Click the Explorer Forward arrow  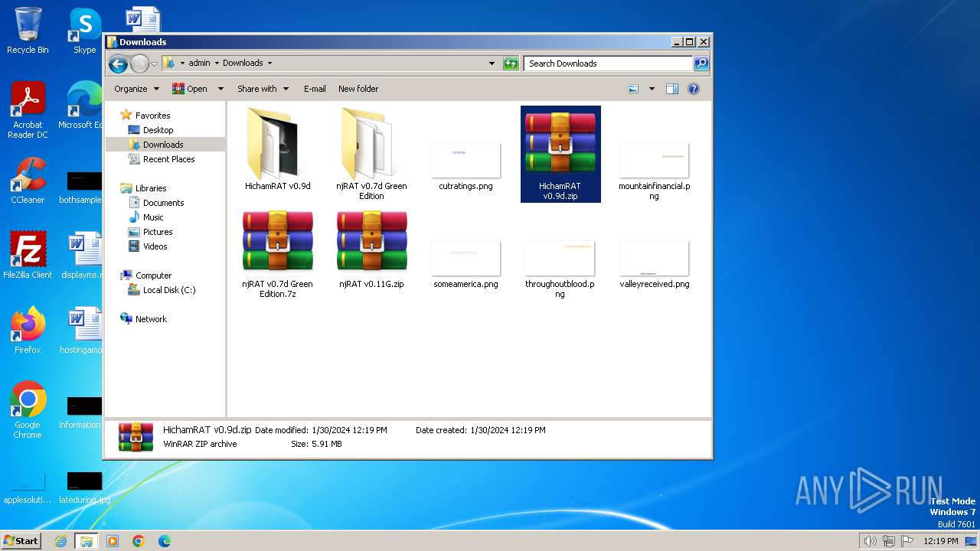[x=139, y=64]
